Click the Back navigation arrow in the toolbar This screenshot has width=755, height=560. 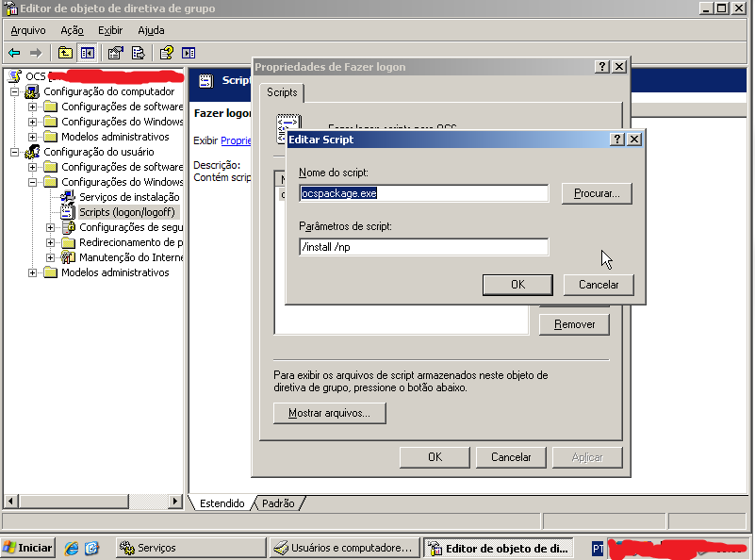[x=13, y=52]
